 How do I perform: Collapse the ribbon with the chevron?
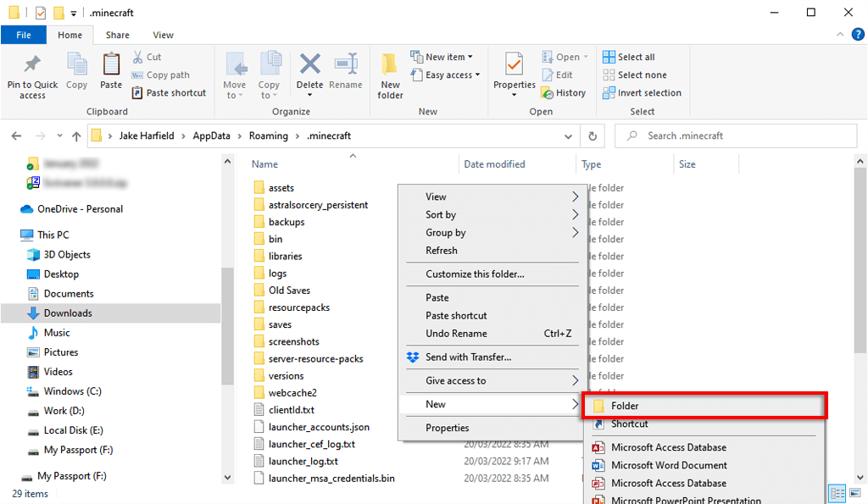click(x=839, y=35)
